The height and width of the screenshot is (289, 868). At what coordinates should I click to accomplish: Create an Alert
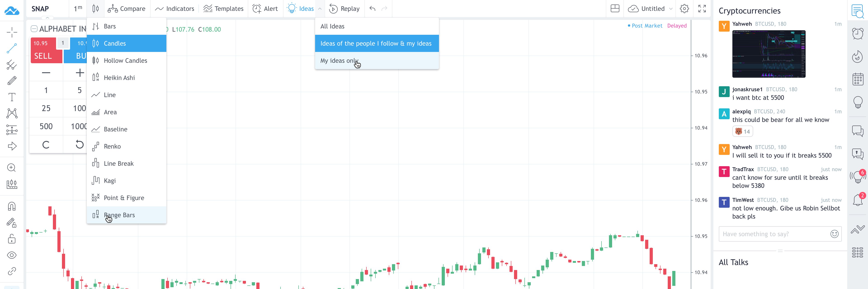[x=265, y=8]
